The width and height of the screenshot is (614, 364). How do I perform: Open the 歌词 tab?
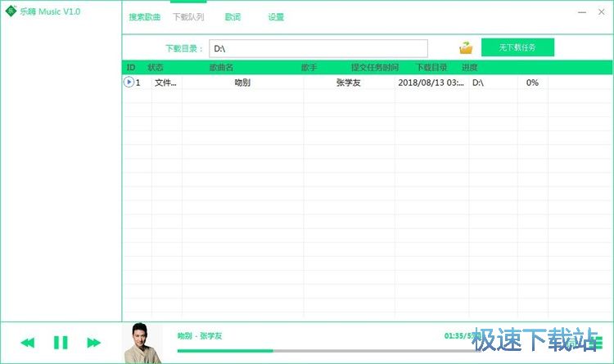pyautogui.click(x=233, y=17)
